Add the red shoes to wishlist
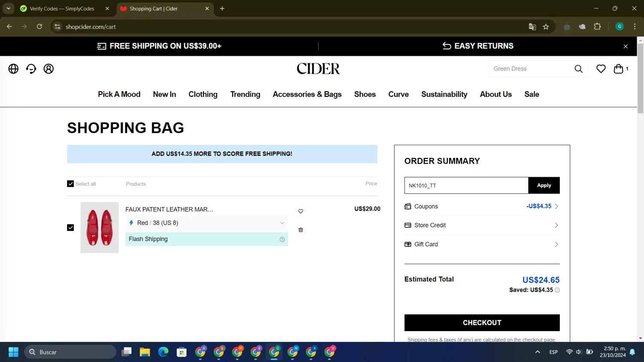This screenshot has height=362, width=644. 301,211
